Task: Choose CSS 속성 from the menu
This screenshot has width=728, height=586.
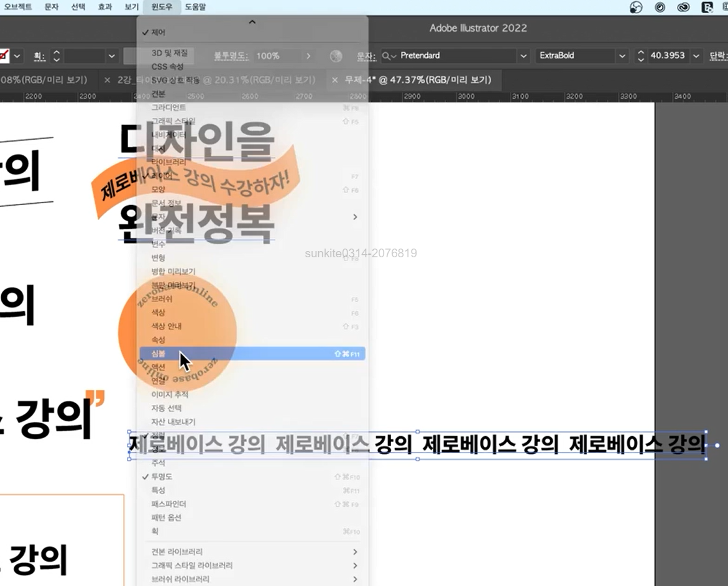Action: tap(252, 66)
